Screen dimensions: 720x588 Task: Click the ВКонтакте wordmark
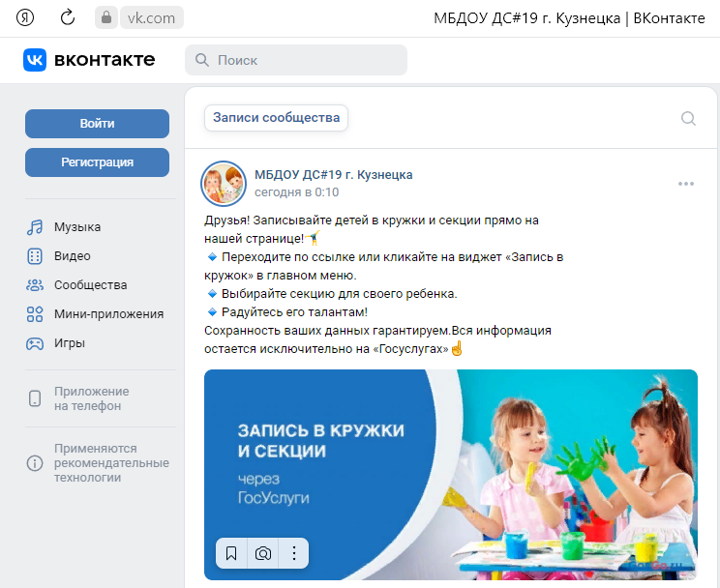pyautogui.click(x=105, y=60)
